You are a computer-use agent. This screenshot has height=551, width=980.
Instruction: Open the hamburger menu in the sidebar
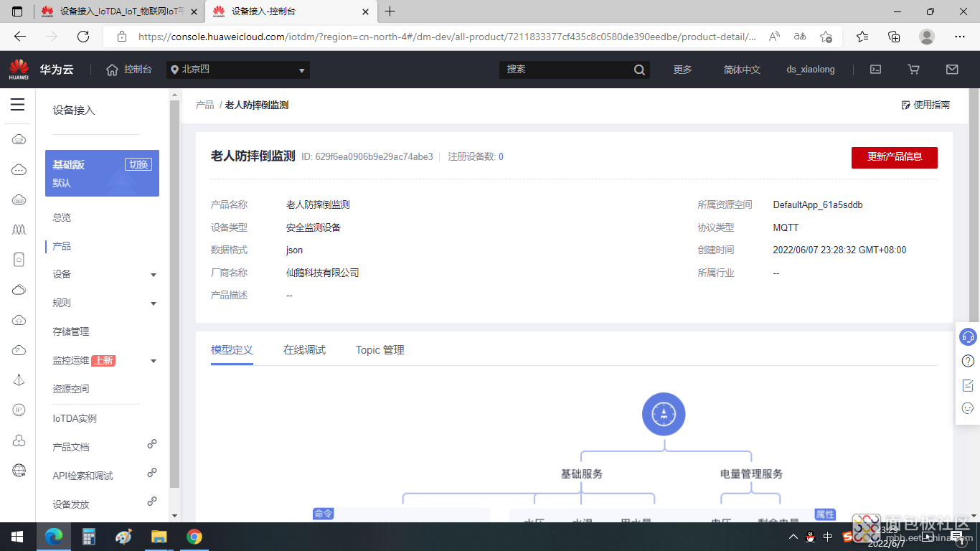click(17, 105)
